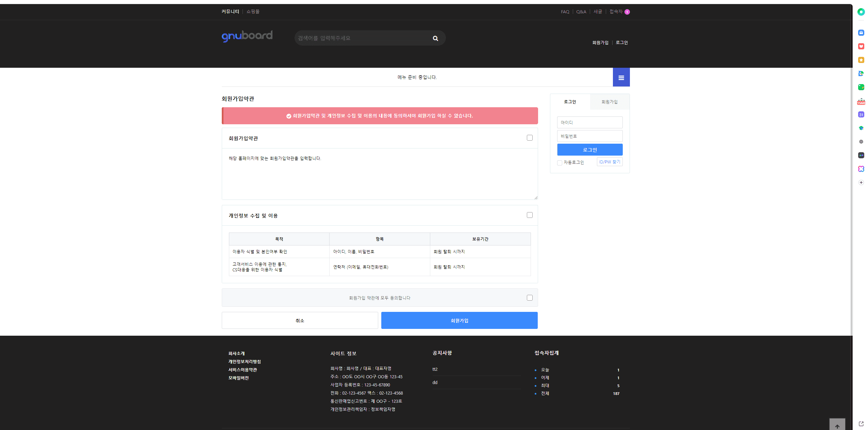The height and width of the screenshot is (430, 868).
Task: Select the 쇼핑몰 top menu item
Action: [x=253, y=12]
